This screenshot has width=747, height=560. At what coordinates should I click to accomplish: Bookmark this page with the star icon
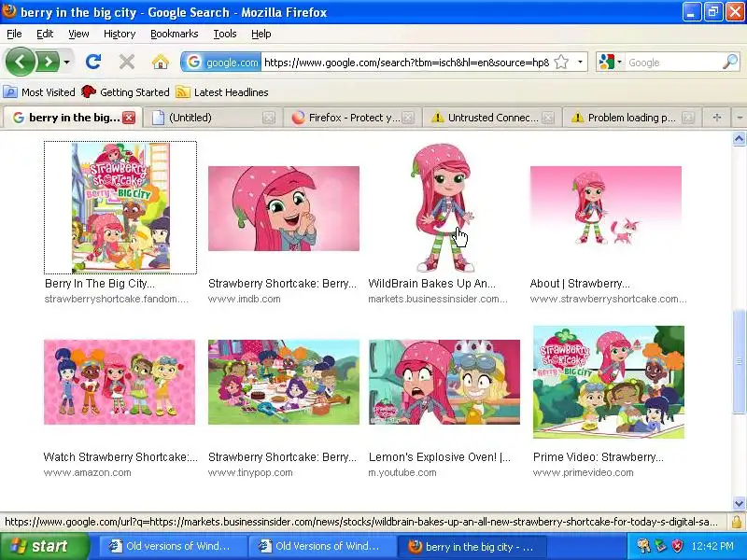[x=562, y=63]
